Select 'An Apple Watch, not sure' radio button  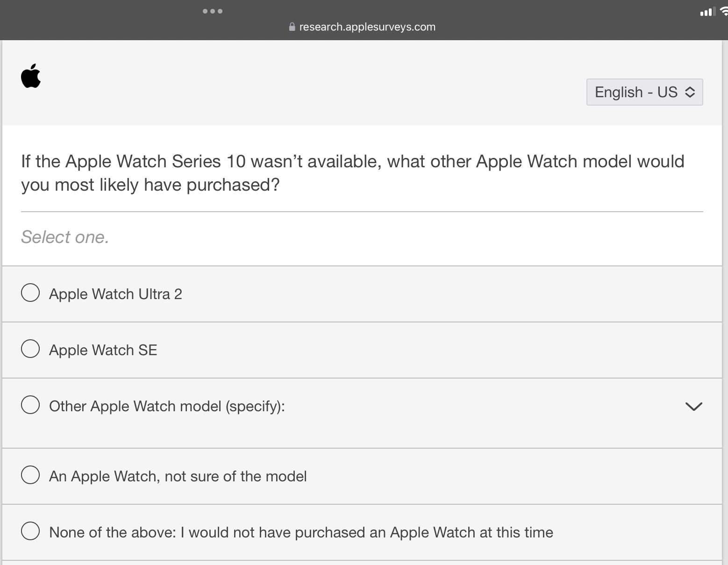[30, 475]
